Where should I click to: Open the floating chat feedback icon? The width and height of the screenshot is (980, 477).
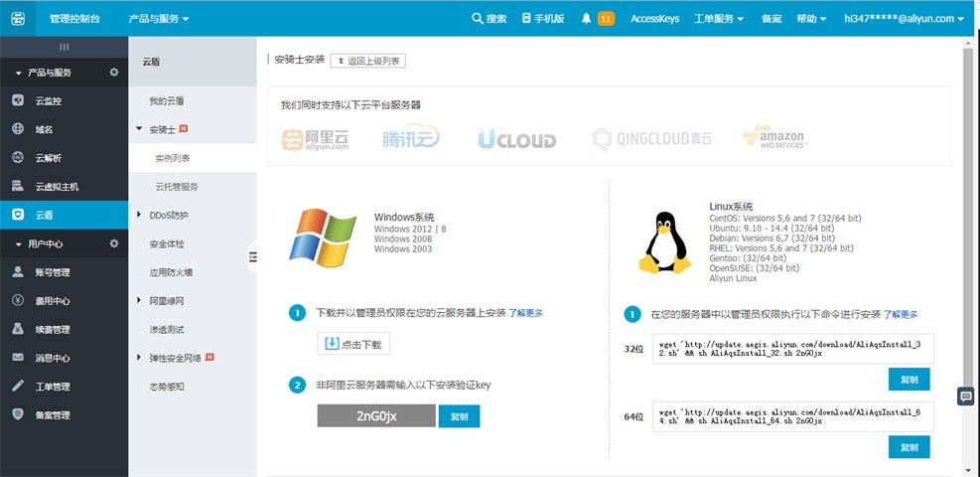pyautogui.click(x=965, y=397)
